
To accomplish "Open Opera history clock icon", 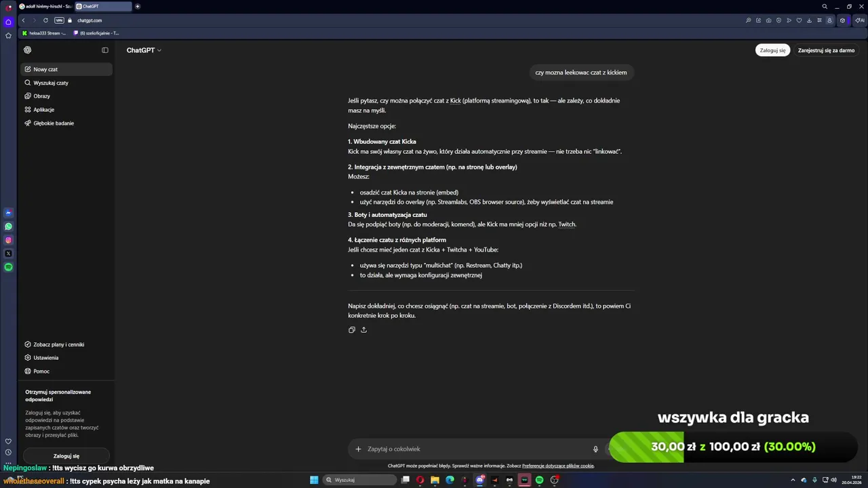I will tap(8, 452).
